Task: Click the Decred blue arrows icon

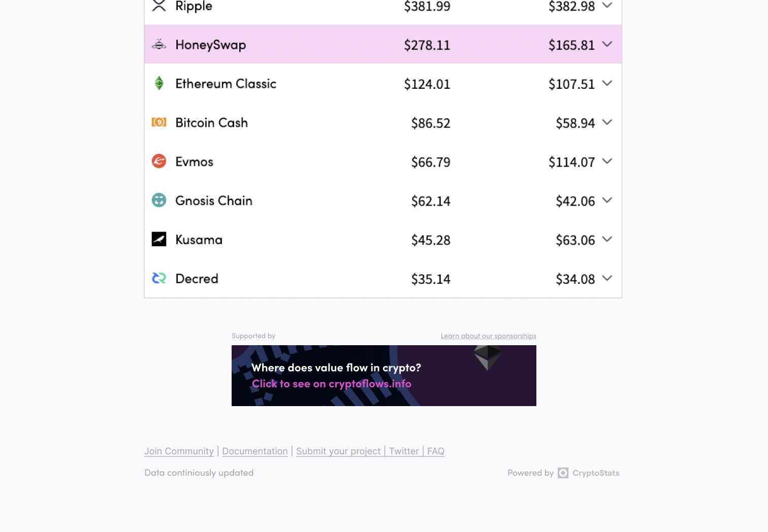Action: pyautogui.click(x=159, y=278)
